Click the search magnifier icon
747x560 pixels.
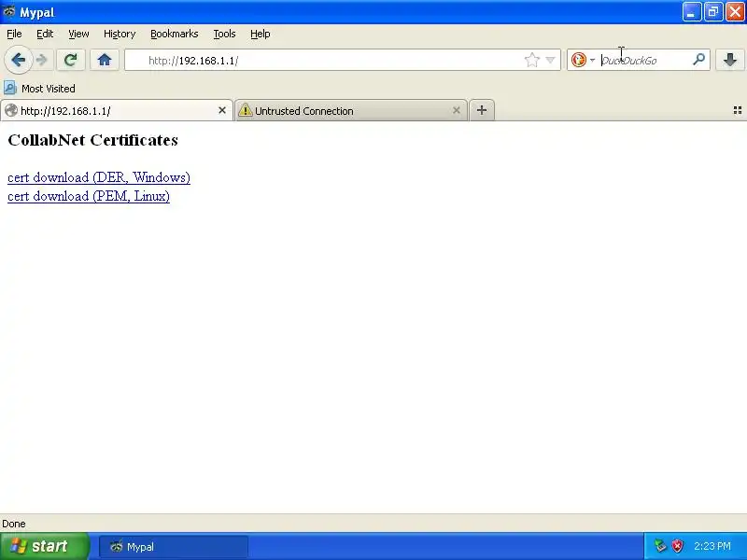(698, 60)
